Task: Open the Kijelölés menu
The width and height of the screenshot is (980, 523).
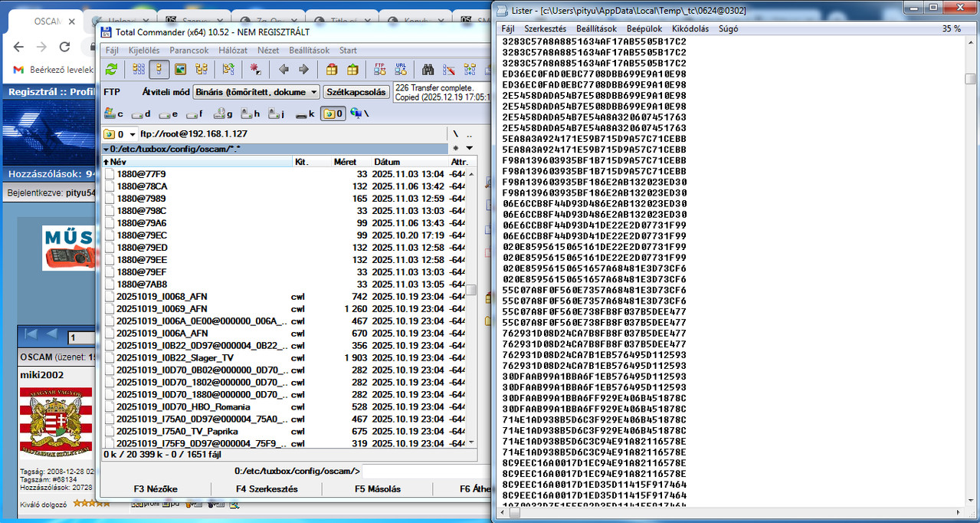Action: (144, 51)
